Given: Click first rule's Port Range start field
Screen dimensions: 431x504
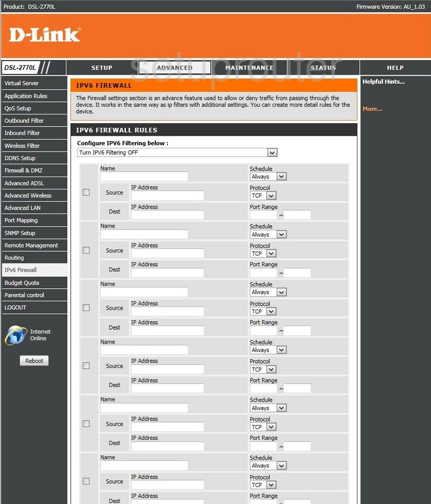Looking at the screenshot, I should pos(263,215).
